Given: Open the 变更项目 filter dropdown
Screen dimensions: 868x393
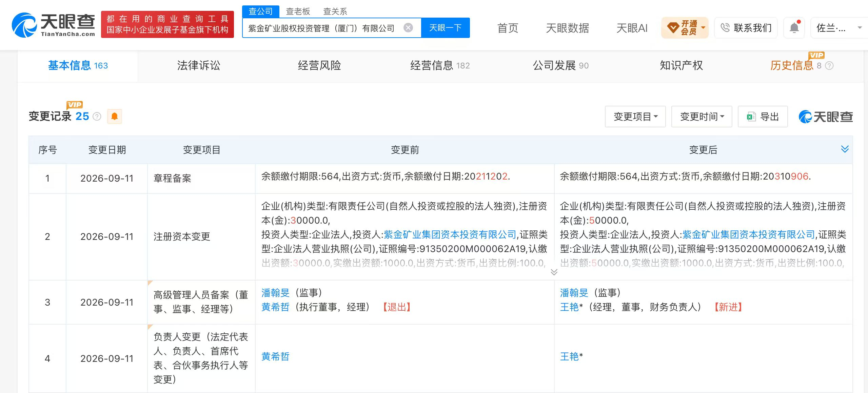Looking at the screenshot, I should pyautogui.click(x=635, y=117).
